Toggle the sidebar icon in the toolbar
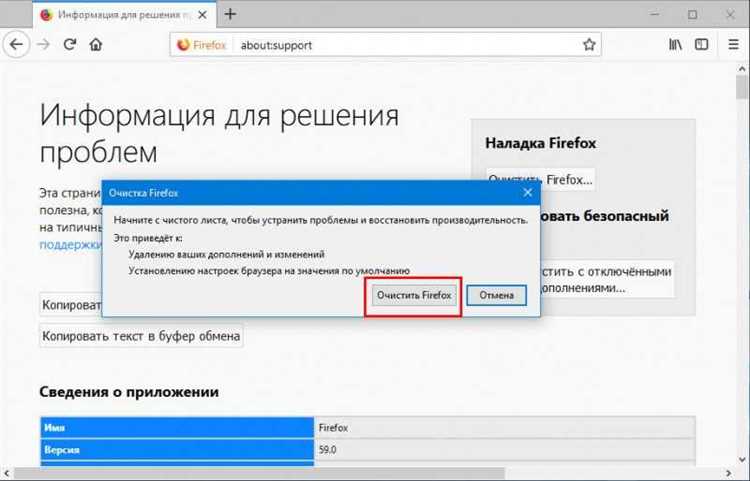 pyautogui.click(x=702, y=44)
